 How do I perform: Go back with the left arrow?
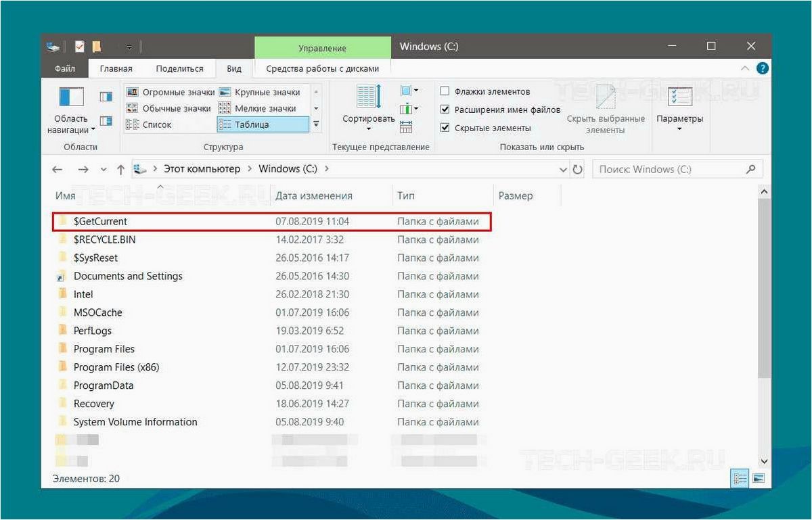tap(58, 170)
